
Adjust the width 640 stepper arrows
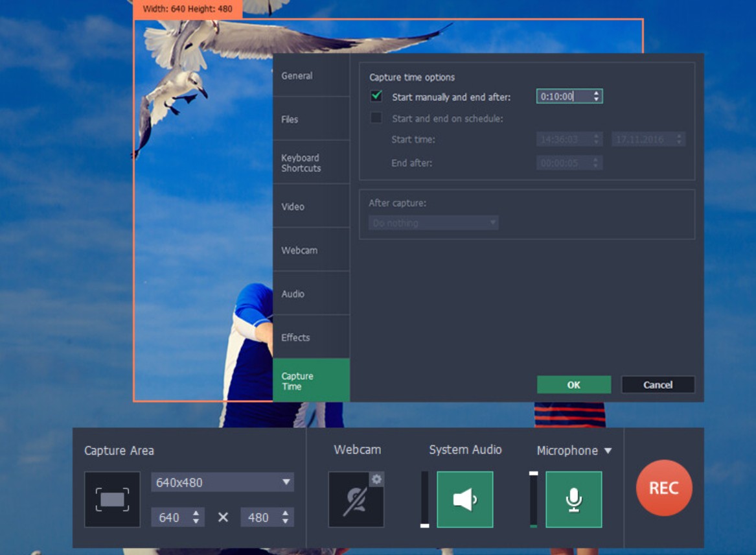[x=196, y=517]
